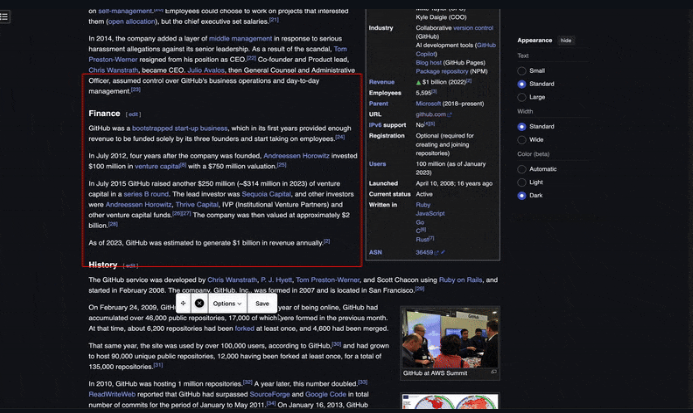
Task: Open the table of contents sidebar icon
Action: point(7,17)
